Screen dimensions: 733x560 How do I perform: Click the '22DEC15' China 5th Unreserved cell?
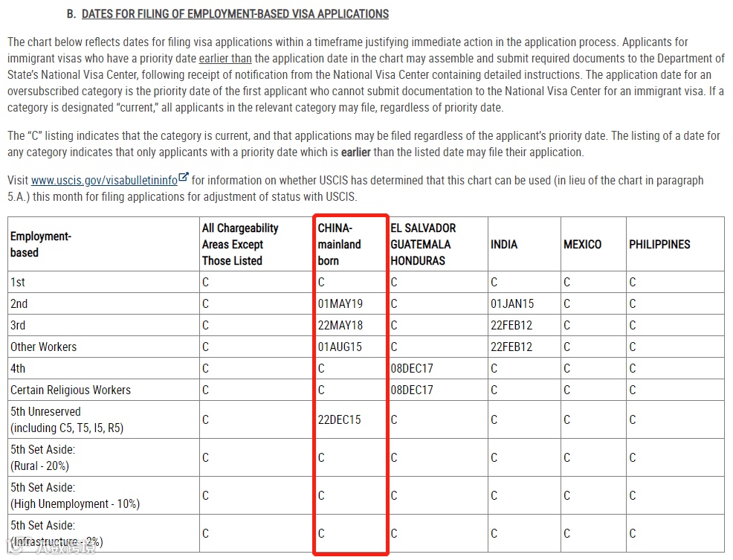point(340,419)
